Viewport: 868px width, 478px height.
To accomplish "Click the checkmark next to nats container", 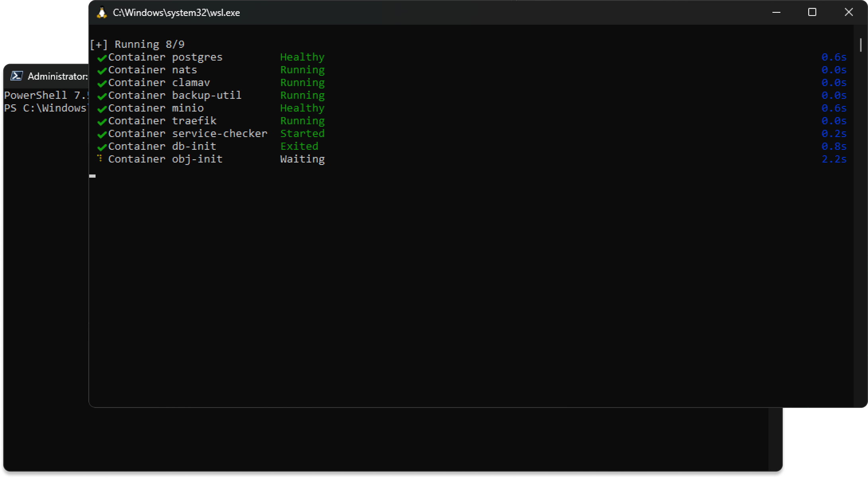I will (x=102, y=71).
